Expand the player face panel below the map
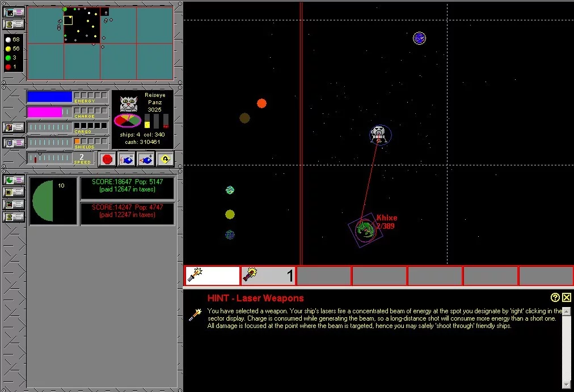The height and width of the screenshot is (392, 574). 14,24
